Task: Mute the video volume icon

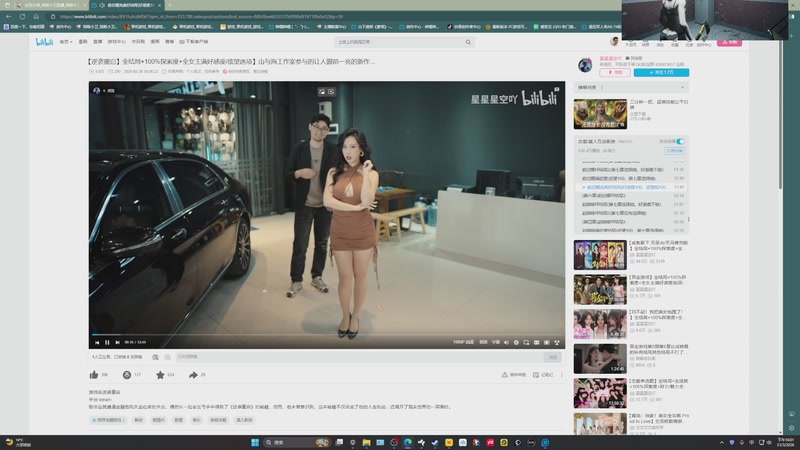Action: click(506, 342)
